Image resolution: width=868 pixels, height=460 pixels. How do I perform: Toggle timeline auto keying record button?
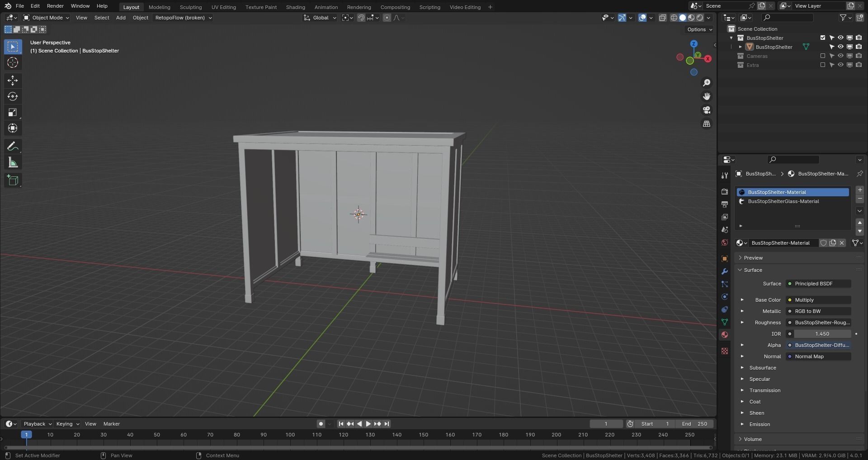point(321,424)
